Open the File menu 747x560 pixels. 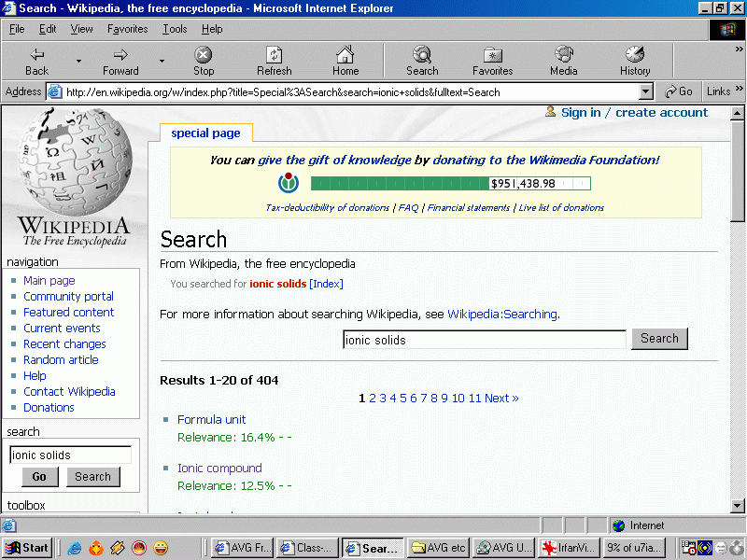17,29
